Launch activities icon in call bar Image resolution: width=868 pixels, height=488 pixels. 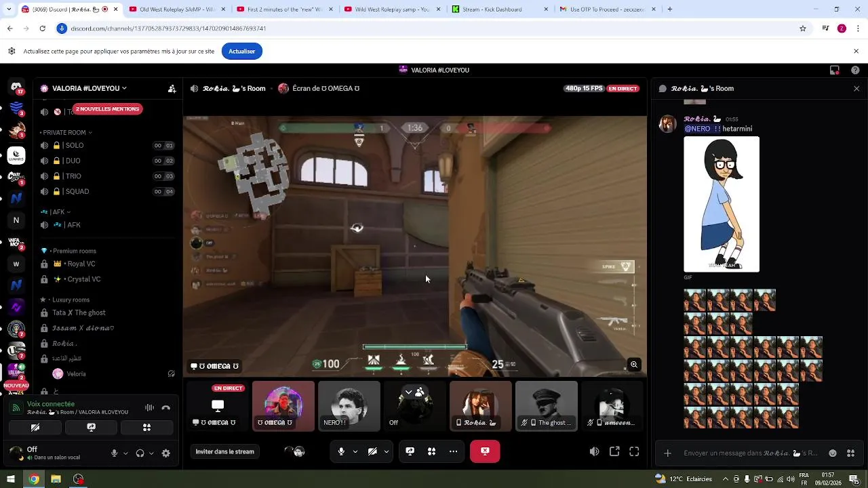coord(431,451)
